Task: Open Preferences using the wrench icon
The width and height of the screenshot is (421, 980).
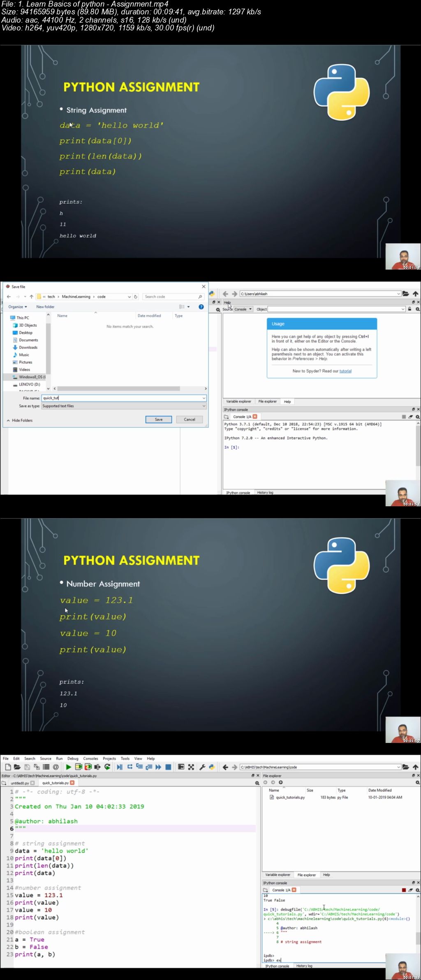Action: pyautogui.click(x=202, y=767)
